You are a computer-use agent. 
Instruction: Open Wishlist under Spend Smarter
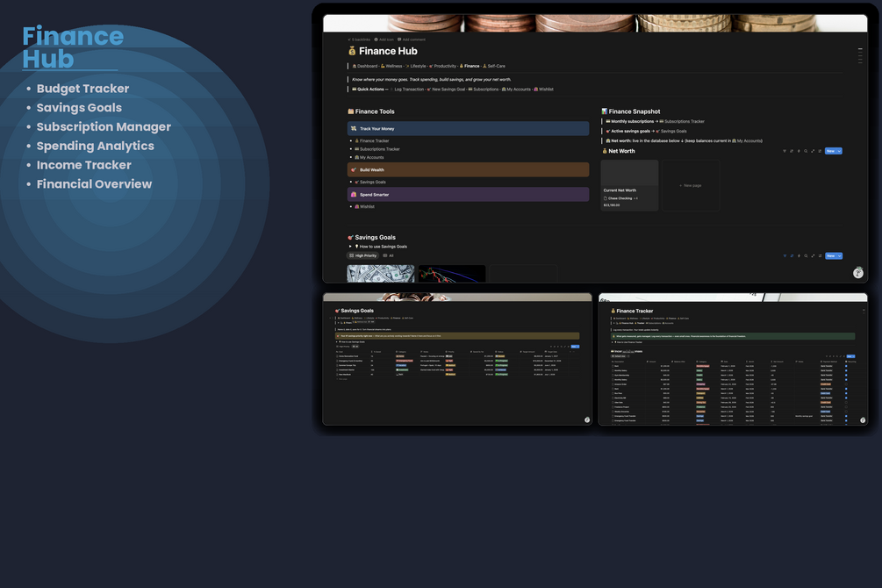364,207
